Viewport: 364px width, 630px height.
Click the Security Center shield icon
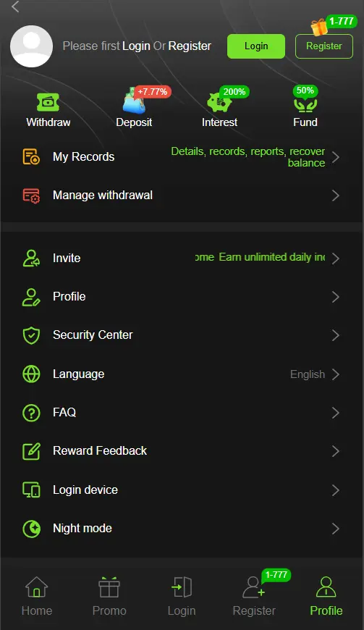pyautogui.click(x=31, y=335)
